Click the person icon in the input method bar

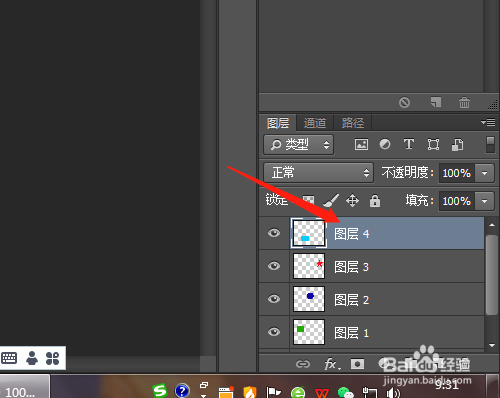tap(32, 358)
